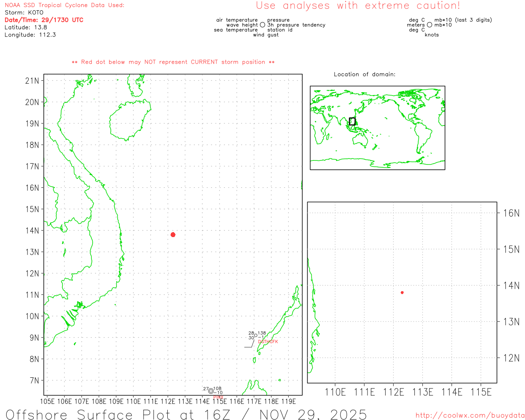Image resolution: width=525 pixels, height=420 pixels.
Task: Click the Storm: KOTO name text
Action: pos(24,13)
